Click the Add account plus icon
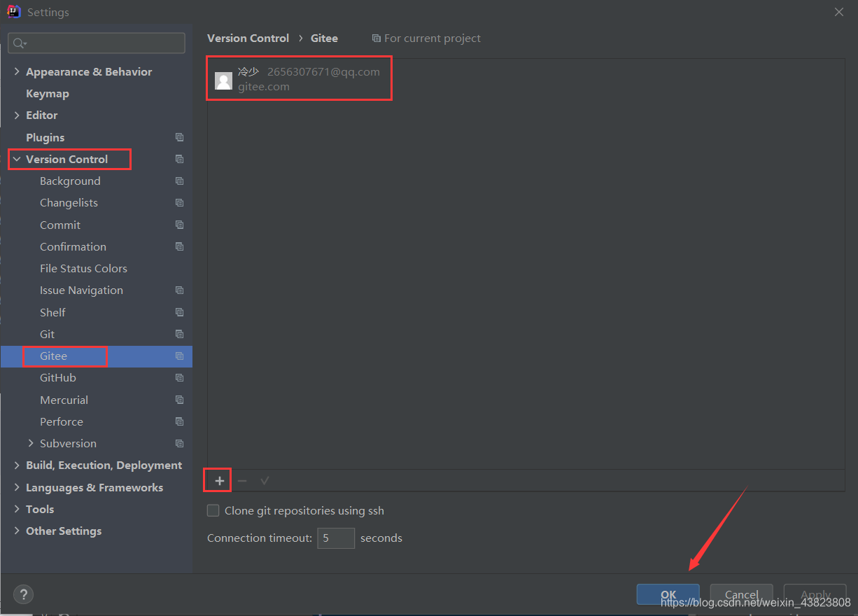858x616 pixels. click(220, 481)
